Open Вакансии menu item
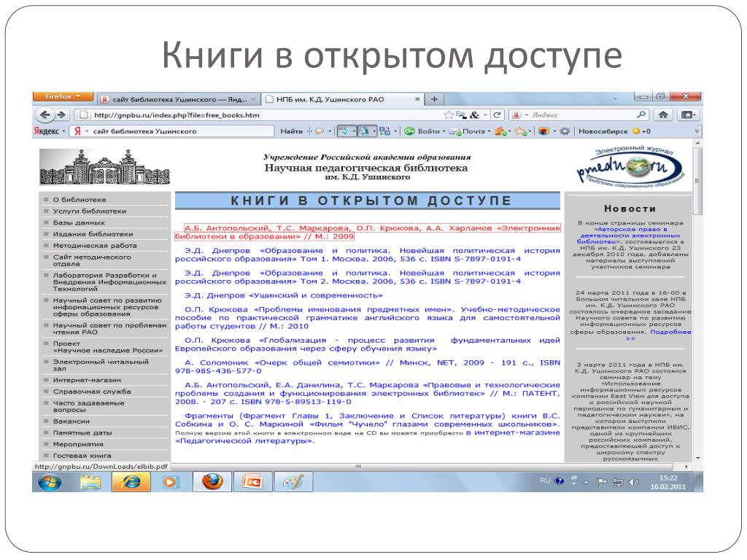This screenshot has width=747, height=560. click(71, 421)
